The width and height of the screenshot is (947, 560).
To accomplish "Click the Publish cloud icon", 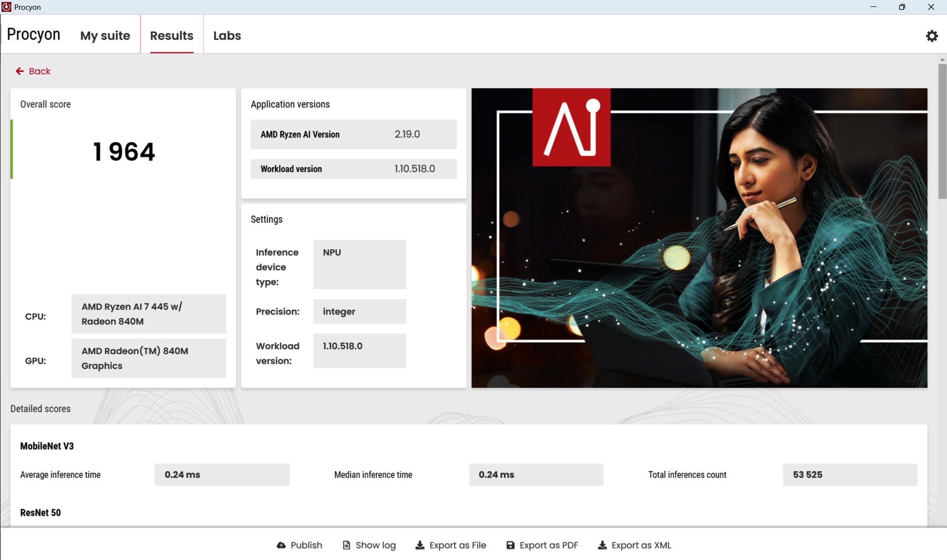I will coord(281,545).
